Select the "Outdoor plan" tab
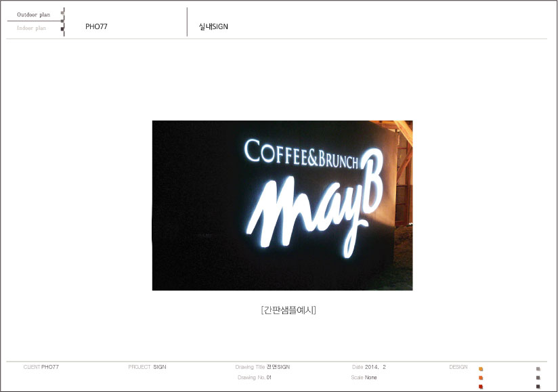The height and width of the screenshot is (392, 558). click(x=33, y=15)
